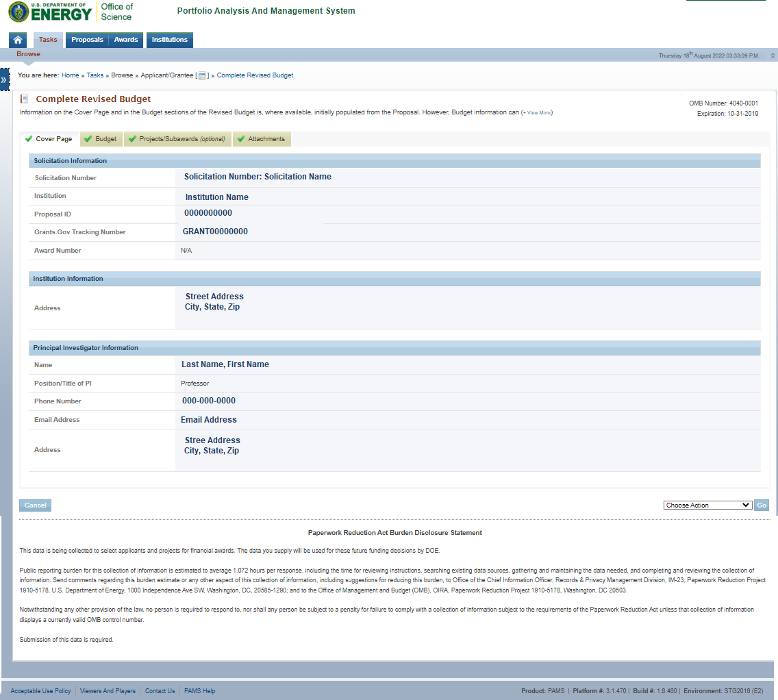
Task: Click the Professor position value
Action: [195, 384]
